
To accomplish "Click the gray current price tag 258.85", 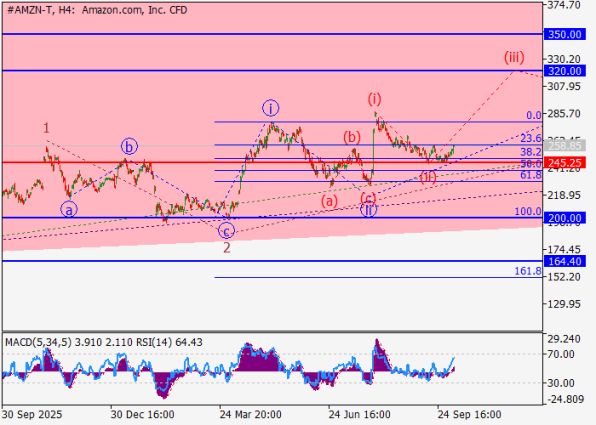I will 564,146.
